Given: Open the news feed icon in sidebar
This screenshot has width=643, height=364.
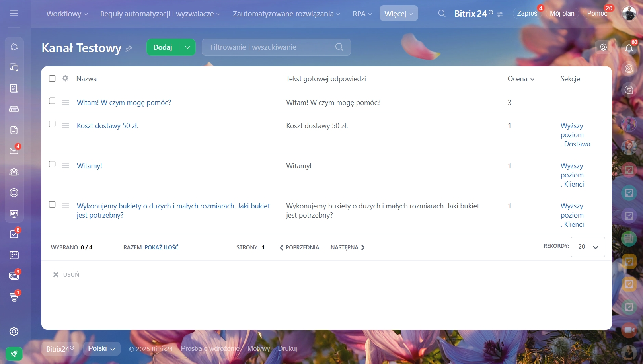Looking at the screenshot, I should click(14, 88).
